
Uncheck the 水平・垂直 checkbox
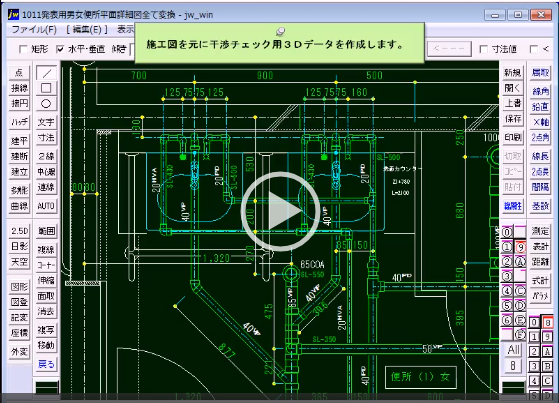point(60,49)
